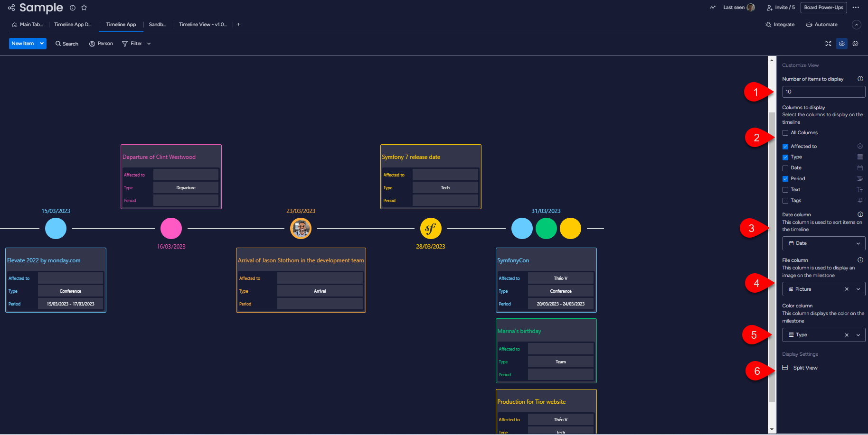Uncheck the Affected to column checkbox
The width and height of the screenshot is (868, 435).
785,147
